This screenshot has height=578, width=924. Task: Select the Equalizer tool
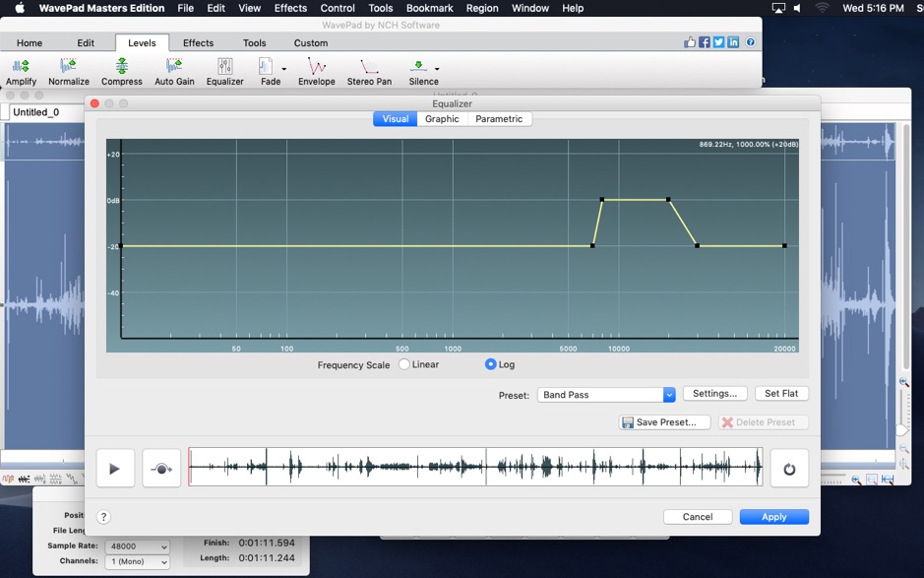coord(224,69)
